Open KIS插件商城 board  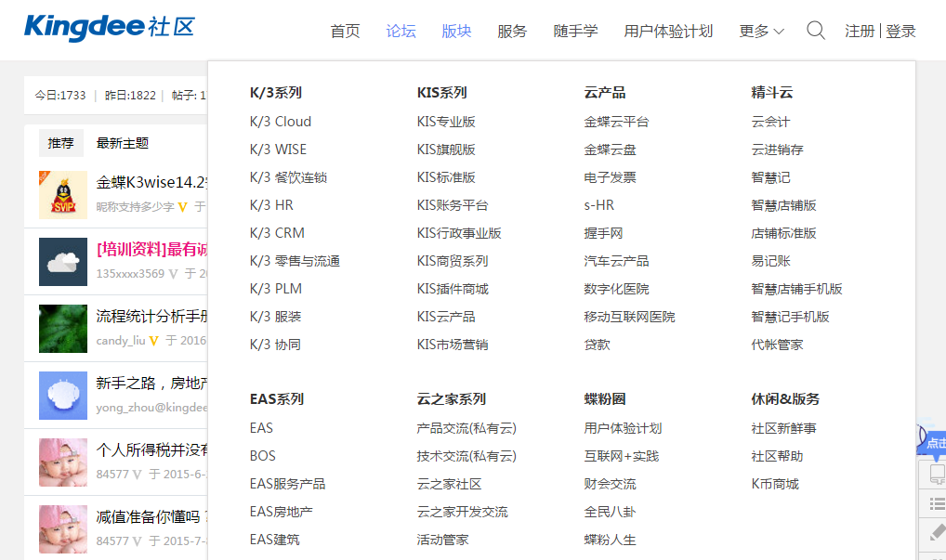pyautogui.click(x=453, y=289)
